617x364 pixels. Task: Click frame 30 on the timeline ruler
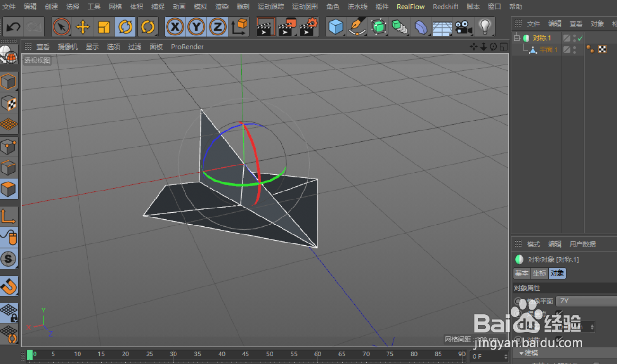[174, 354]
